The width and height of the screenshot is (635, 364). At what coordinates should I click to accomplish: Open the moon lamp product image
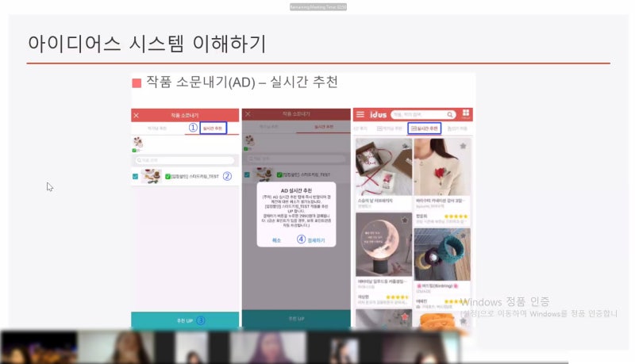coord(383,245)
